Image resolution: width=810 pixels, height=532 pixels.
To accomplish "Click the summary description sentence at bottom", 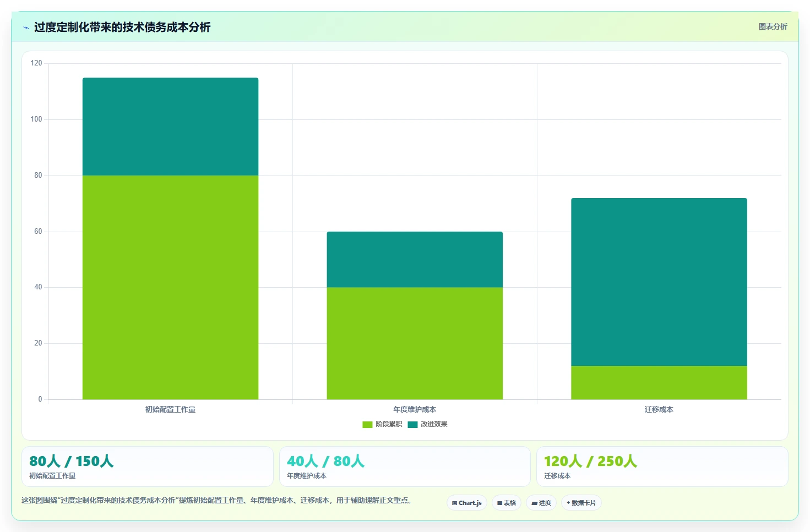I will click(216, 500).
